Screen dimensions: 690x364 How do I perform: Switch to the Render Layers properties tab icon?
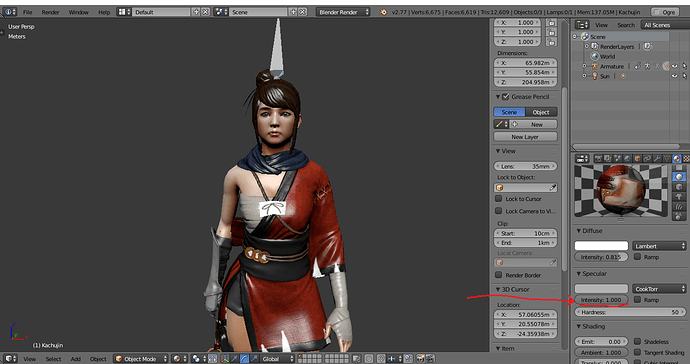click(x=608, y=159)
